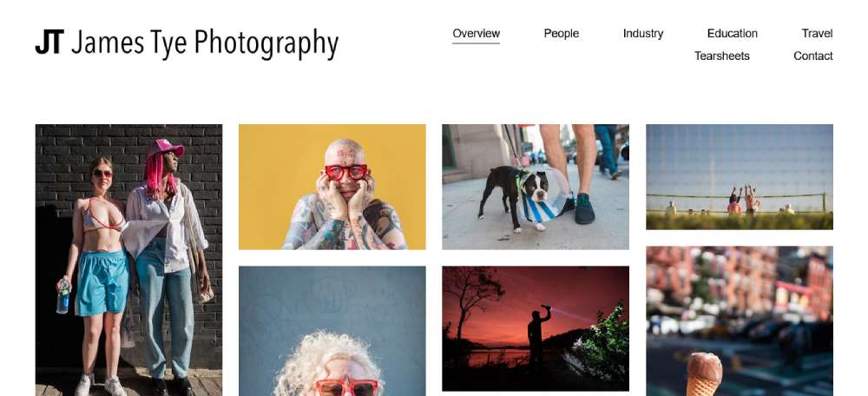Open curly white-haired person portrait
Image resolution: width=868 pixels, height=396 pixels.
(x=332, y=331)
